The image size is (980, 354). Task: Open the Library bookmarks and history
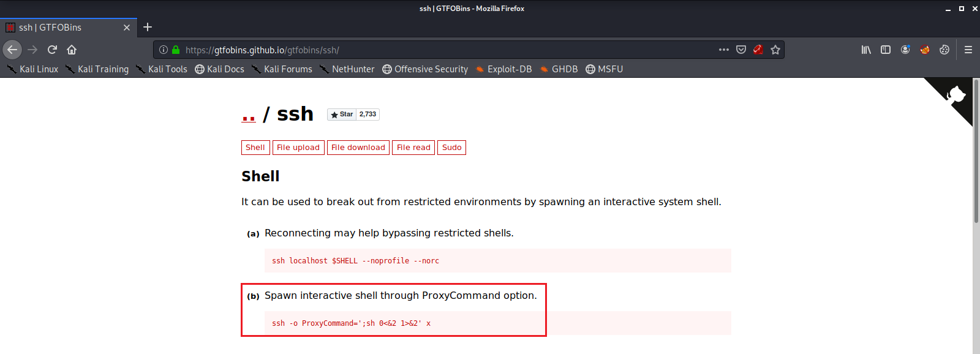click(x=866, y=50)
